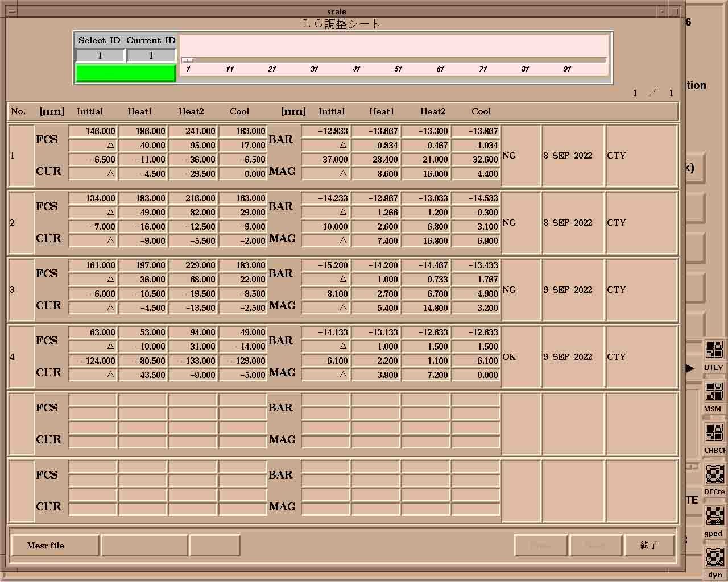Click the row number 3 cell
Screen dimensions: 728x582
click(x=21, y=290)
